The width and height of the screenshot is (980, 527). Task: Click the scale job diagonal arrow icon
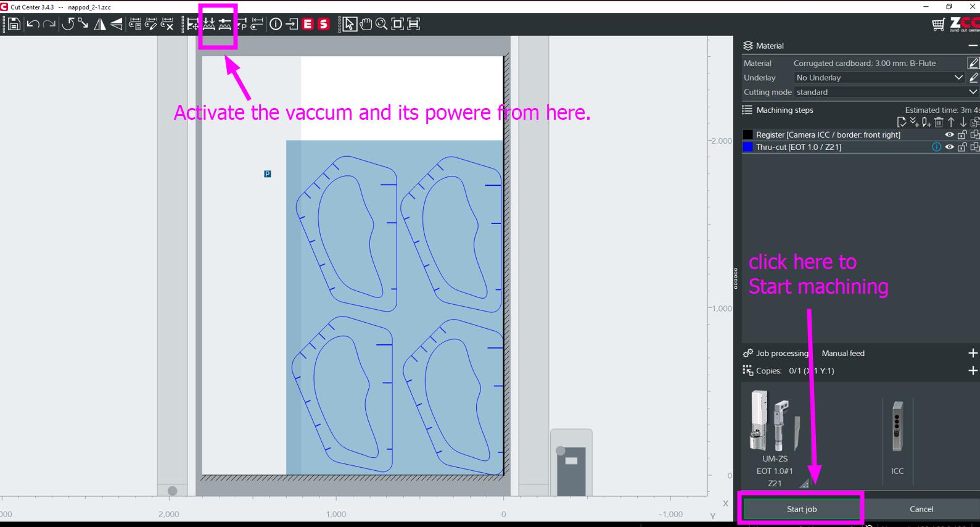point(83,24)
